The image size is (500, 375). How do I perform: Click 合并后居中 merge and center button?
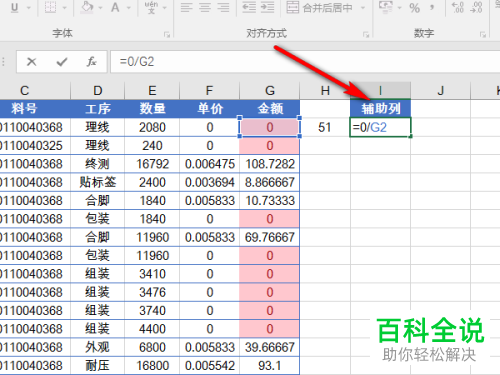(x=319, y=7)
